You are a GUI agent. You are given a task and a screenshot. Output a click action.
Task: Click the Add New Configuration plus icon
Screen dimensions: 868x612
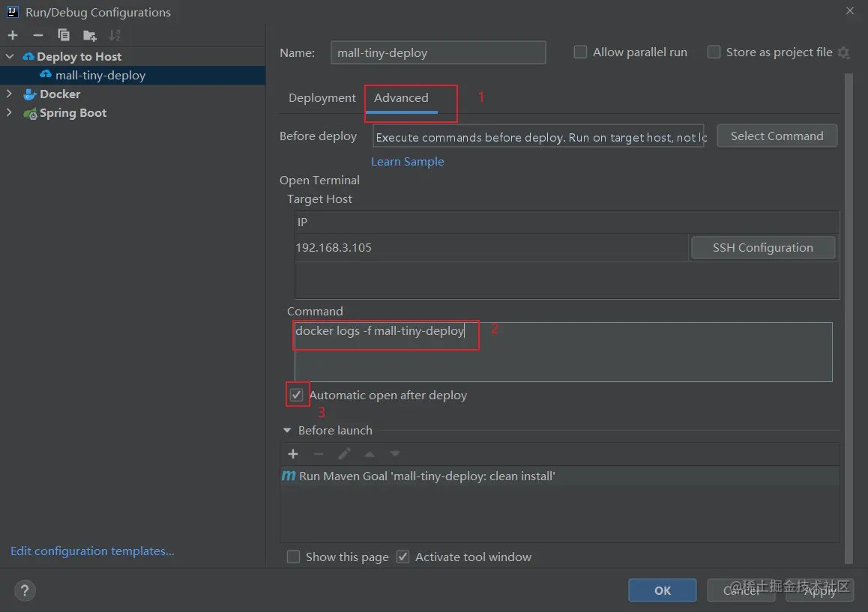[x=13, y=35]
